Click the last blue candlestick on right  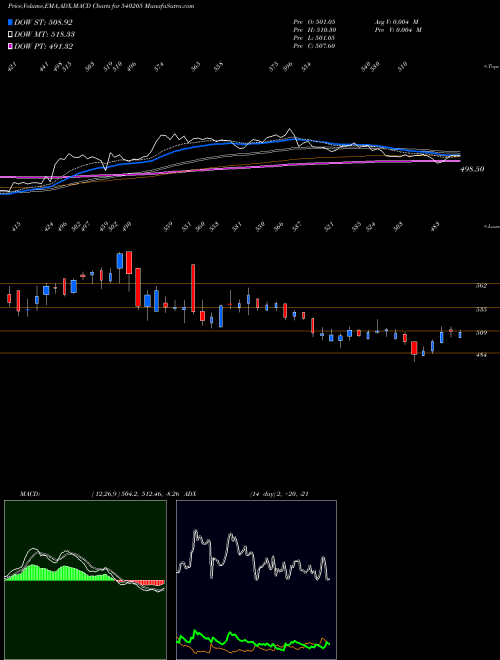460,335
